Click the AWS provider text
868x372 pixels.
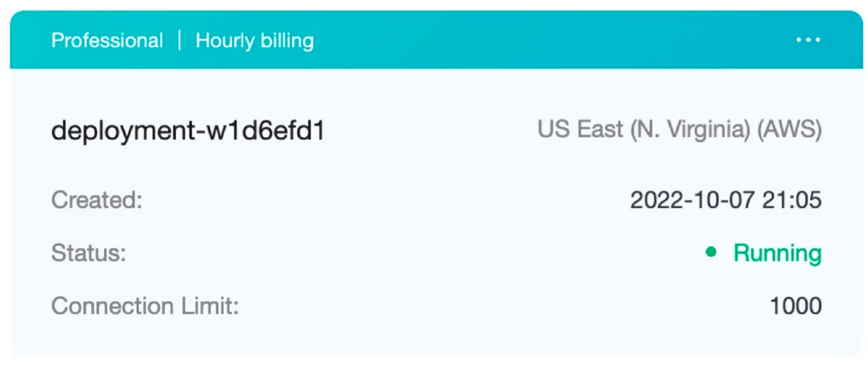pos(789,130)
